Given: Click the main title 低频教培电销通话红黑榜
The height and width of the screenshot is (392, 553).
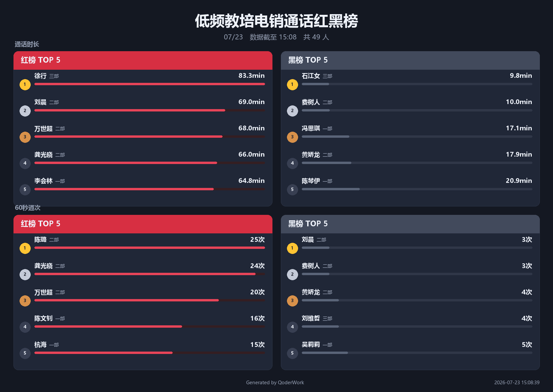Looking at the screenshot, I should pos(276,21).
